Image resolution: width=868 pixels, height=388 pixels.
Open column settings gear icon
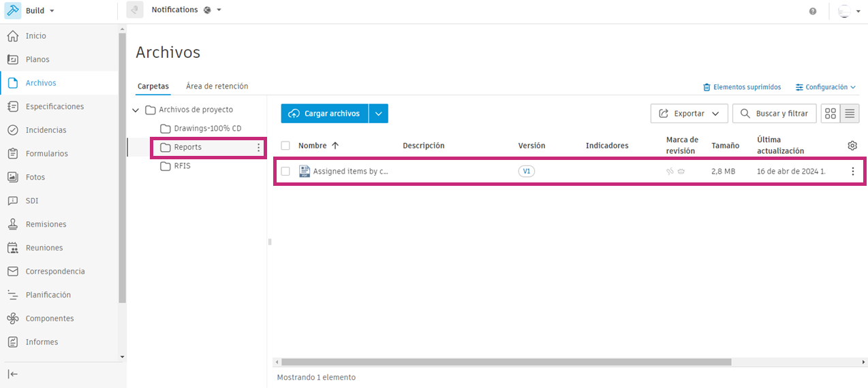click(852, 146)
